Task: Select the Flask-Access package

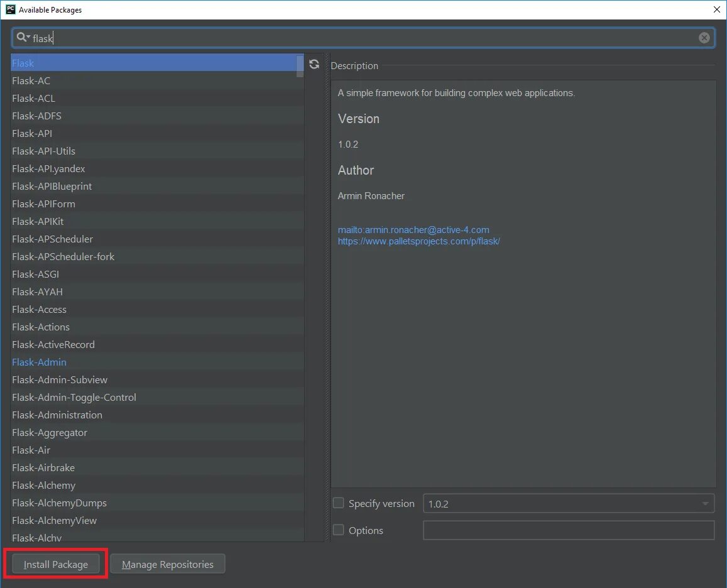Action: click(x=156, y=310)
